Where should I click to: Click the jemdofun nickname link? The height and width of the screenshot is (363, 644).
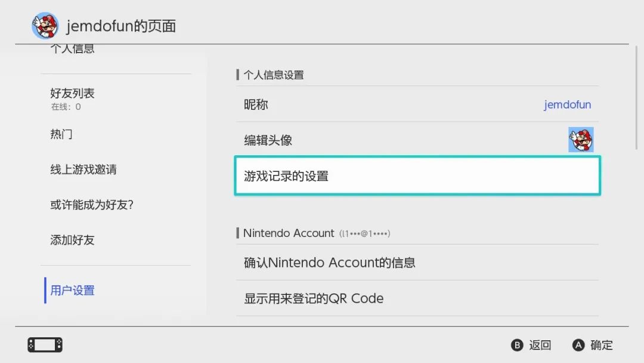567,104
